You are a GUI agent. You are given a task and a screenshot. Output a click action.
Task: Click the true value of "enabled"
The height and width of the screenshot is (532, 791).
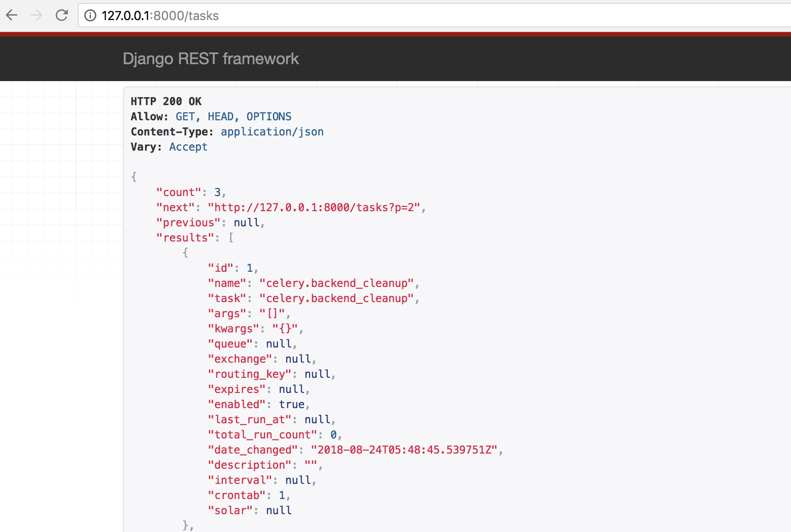tap(292, 405)
